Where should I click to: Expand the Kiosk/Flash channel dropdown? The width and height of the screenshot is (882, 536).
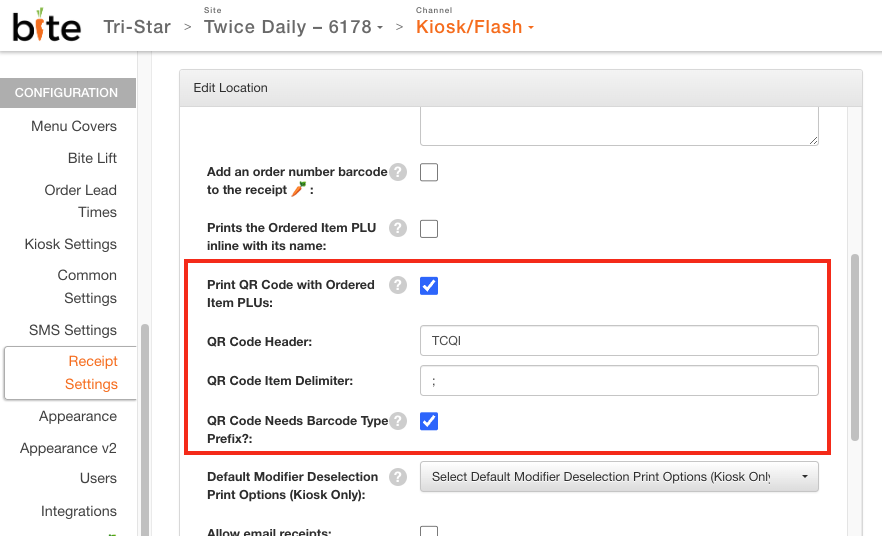pyautogui.click(x=475, y=27)
